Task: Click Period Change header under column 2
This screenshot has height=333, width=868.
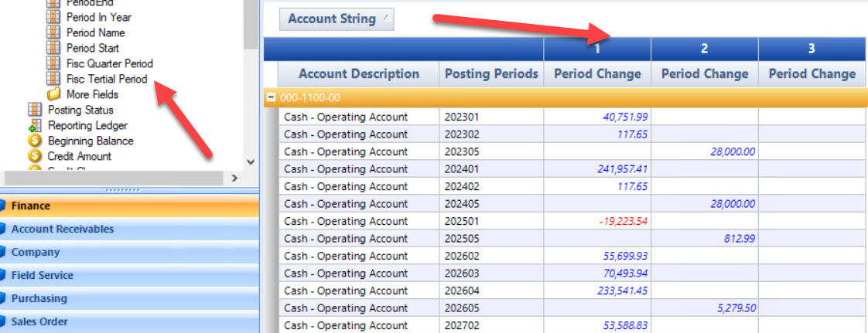Action: click(x=705, y=74)
